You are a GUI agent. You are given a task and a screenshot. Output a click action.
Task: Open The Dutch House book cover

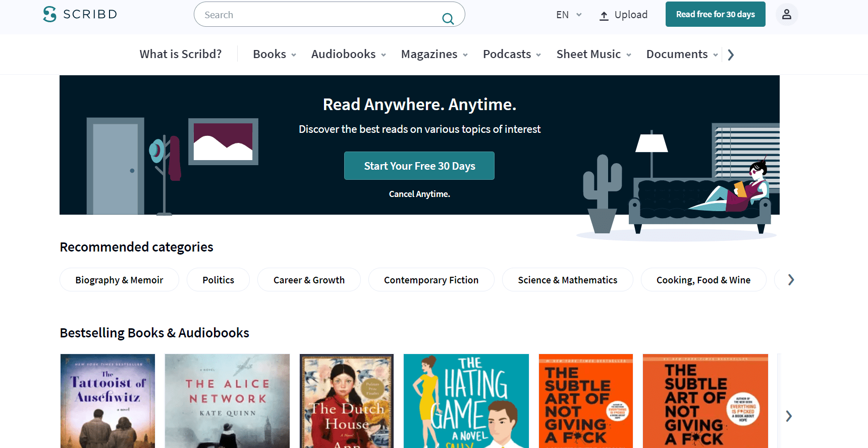347,401
